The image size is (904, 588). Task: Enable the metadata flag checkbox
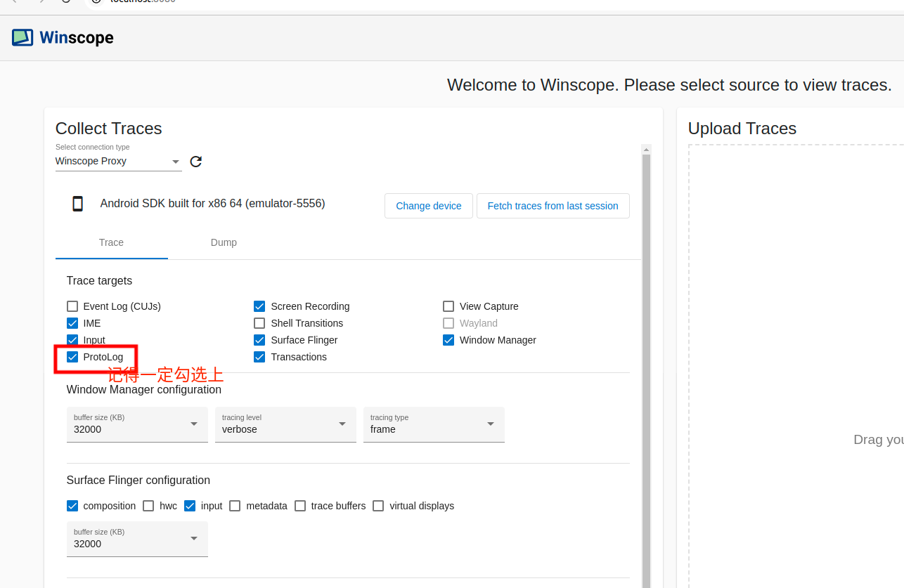pos(235,506)
